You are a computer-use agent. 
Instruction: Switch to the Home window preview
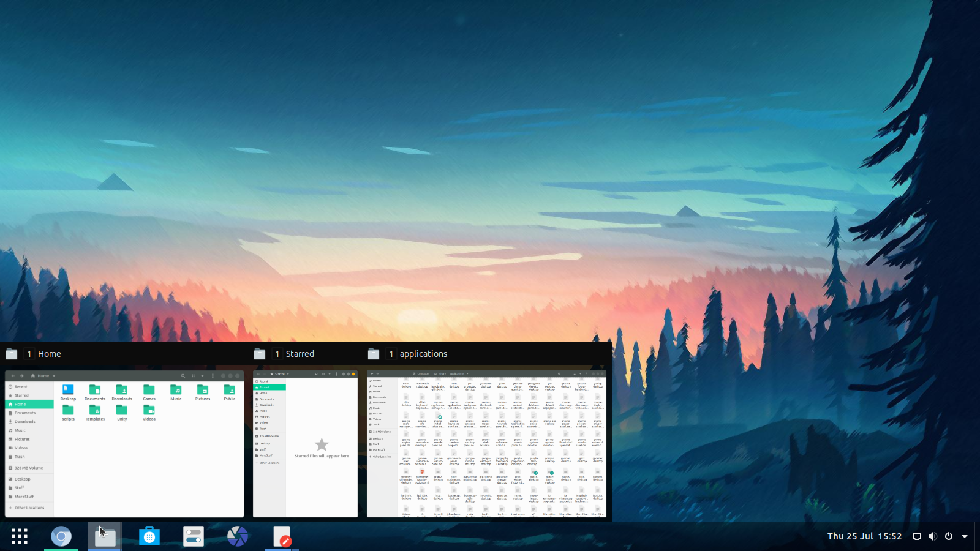[124, 444]
